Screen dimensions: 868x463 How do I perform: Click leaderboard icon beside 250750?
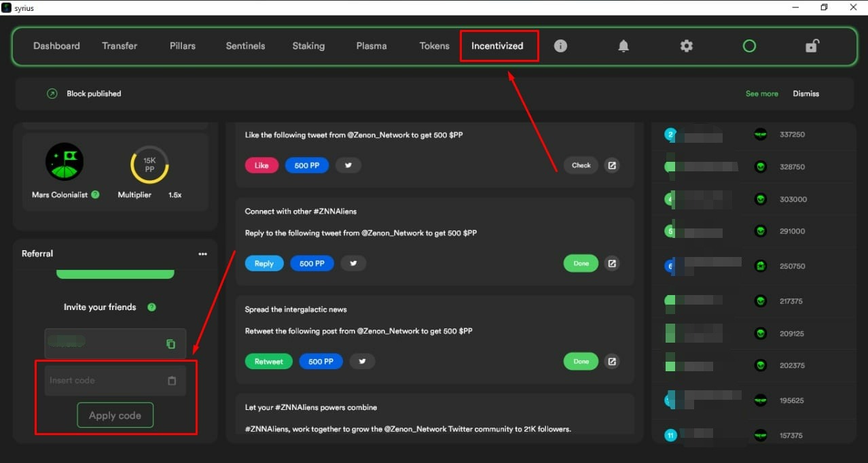[x=761, y=266]
